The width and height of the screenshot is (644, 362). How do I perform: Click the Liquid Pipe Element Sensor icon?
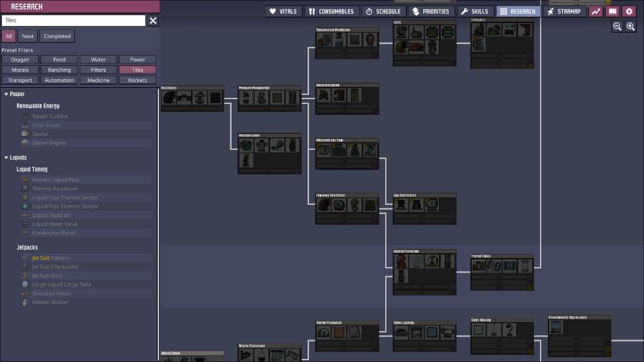pos(25,207)
